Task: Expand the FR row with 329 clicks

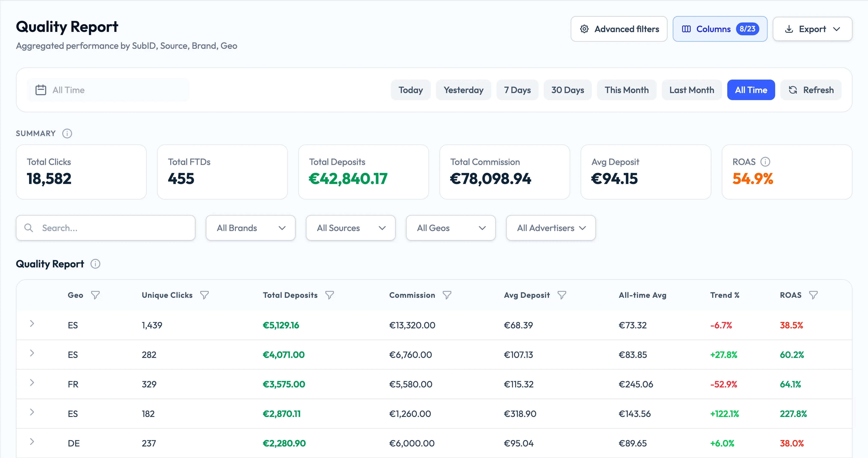Action: (32, 382)
